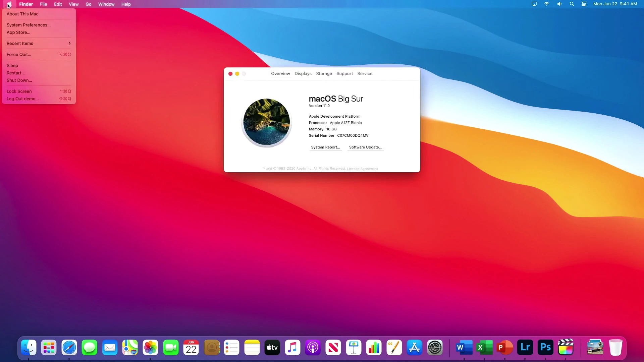Click the System Report button

(x=325, y=147)
